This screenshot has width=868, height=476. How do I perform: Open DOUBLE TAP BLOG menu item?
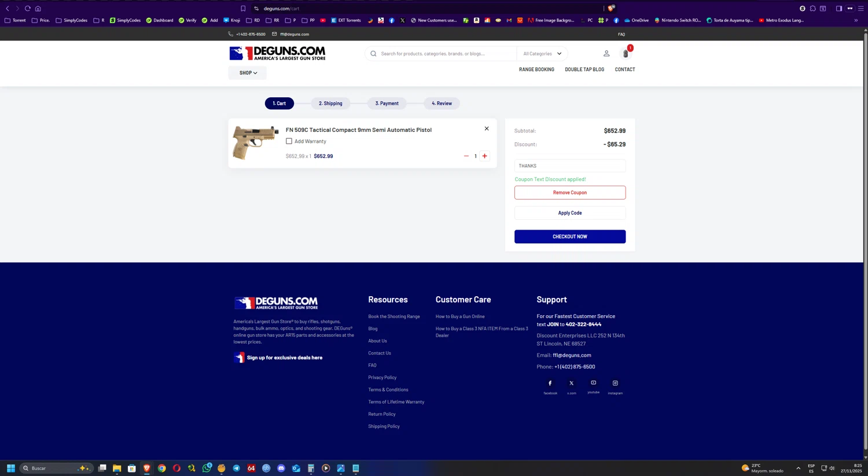[584, 69]
